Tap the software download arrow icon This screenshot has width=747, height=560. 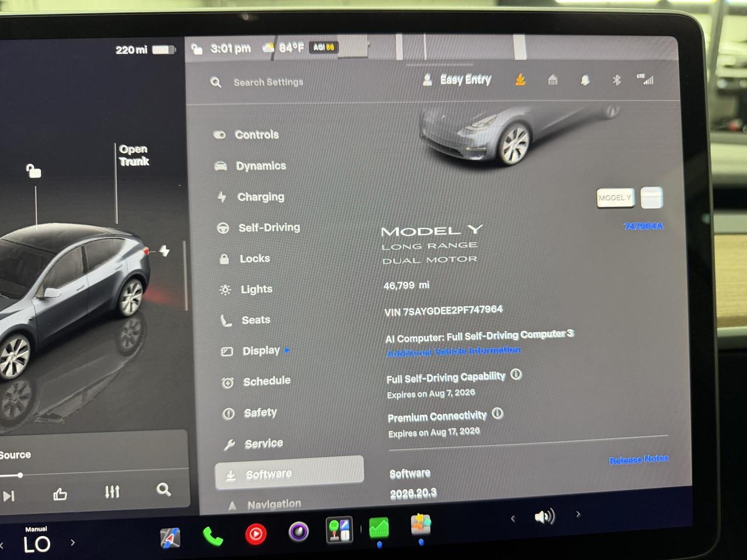pyautogui.click(x=520, y=79)
